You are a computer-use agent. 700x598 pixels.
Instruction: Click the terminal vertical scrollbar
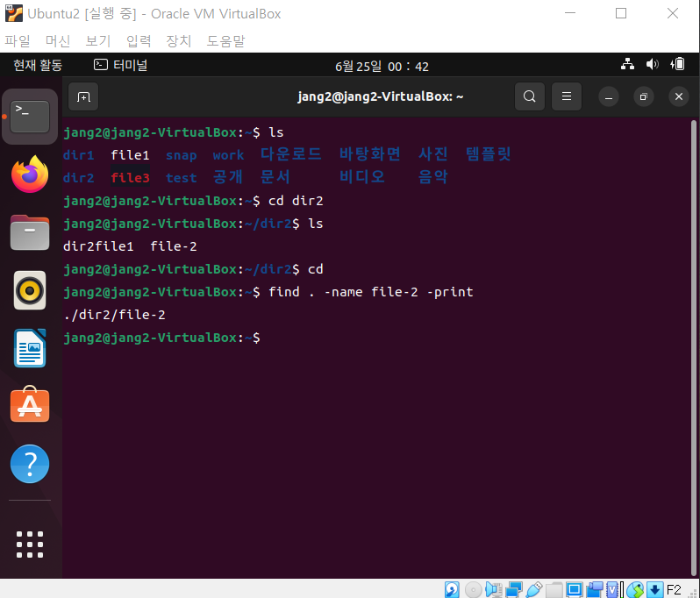click(694, 348)
